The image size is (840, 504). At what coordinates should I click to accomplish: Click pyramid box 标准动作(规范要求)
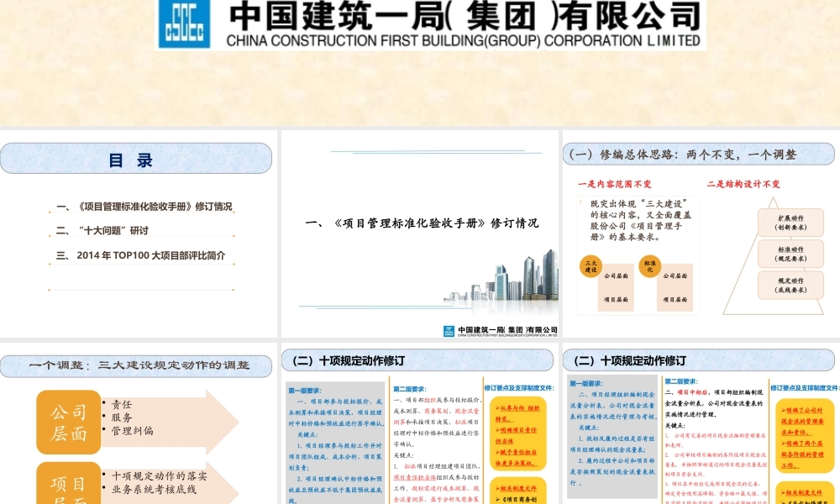click(x=790, y=254)
